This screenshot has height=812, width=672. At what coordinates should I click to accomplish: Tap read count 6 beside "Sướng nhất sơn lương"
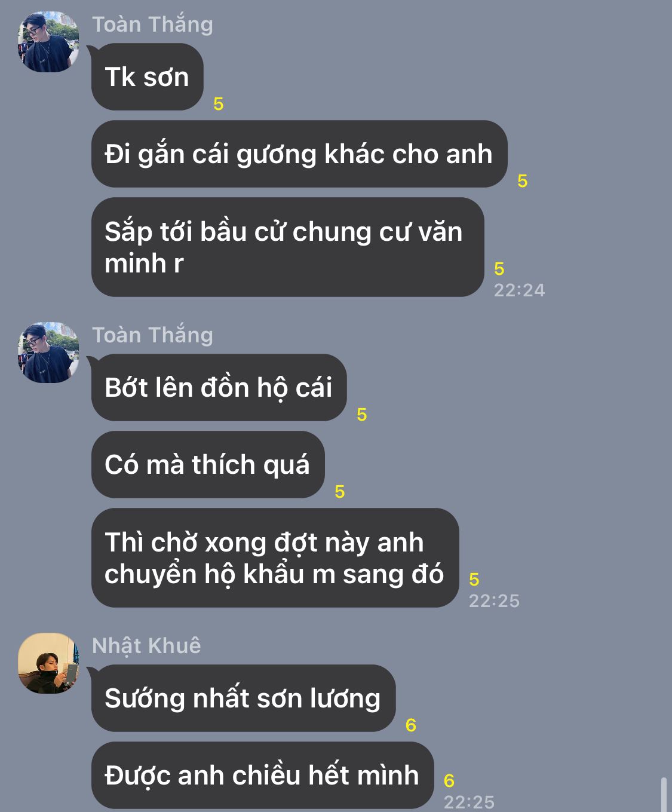pyautogui.click(x=411, y=725)
